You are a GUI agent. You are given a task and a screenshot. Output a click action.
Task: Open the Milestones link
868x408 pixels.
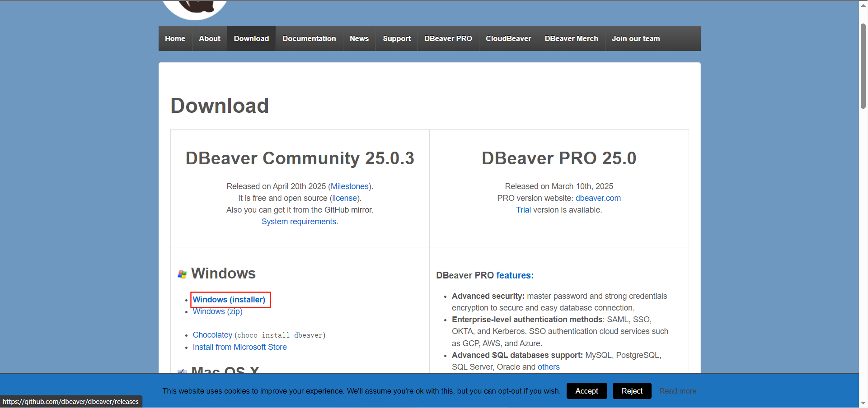[x=350, y=186]
